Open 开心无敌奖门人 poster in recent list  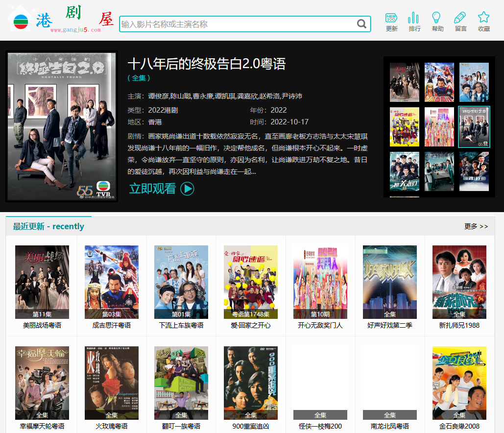pyautogui.click(x=320, y=282)
